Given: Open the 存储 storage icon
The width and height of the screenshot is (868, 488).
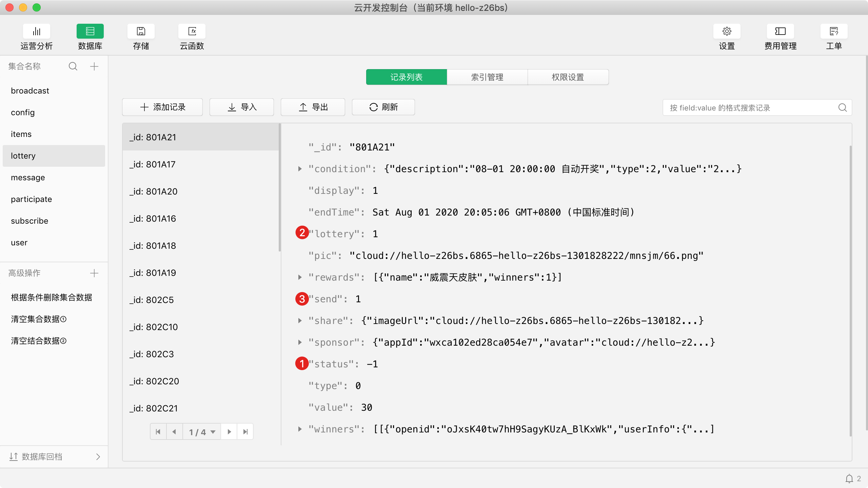Looking at the screenshot, I should point(141,32).
